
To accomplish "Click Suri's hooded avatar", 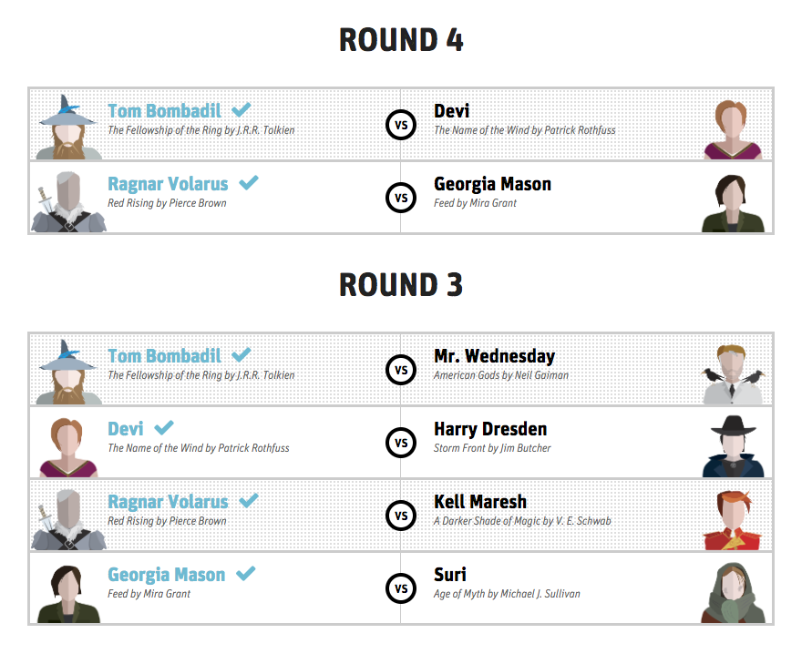I will (x=733, y=593).
